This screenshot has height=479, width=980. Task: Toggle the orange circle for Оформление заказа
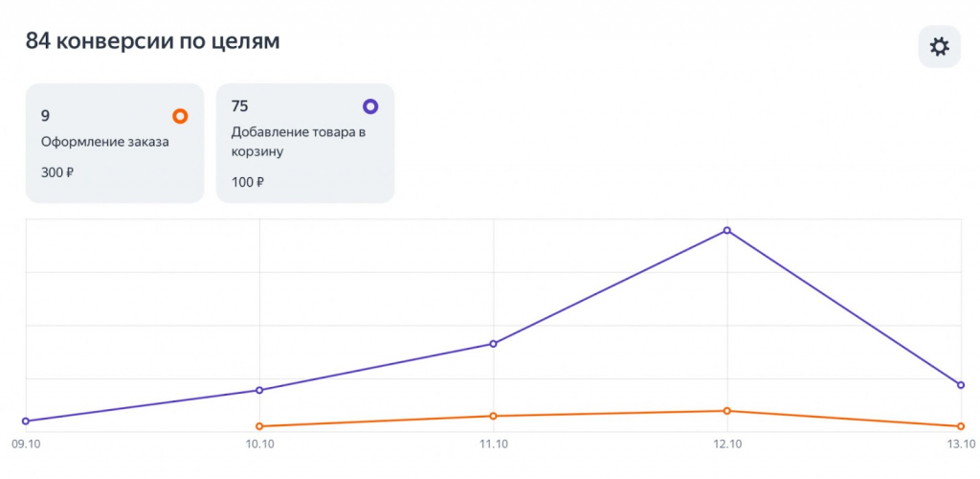coord(180,117)
